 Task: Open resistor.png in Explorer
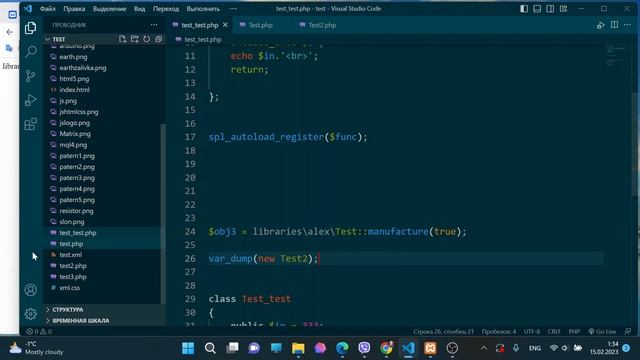(76, 211)
